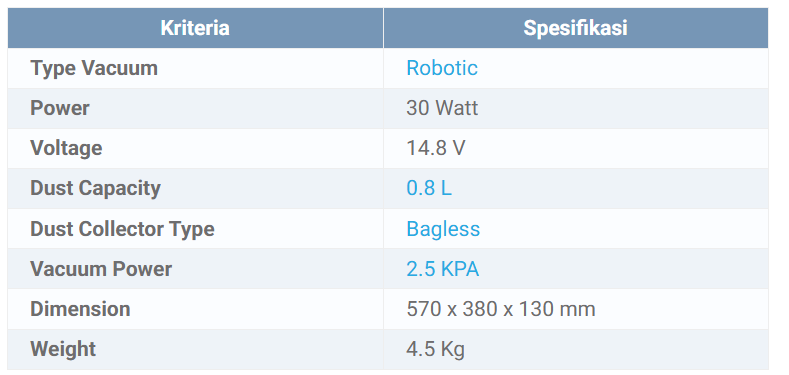Click the Dust Capacity row label
This screenshot has width=789, height=375.
(96, 188)
